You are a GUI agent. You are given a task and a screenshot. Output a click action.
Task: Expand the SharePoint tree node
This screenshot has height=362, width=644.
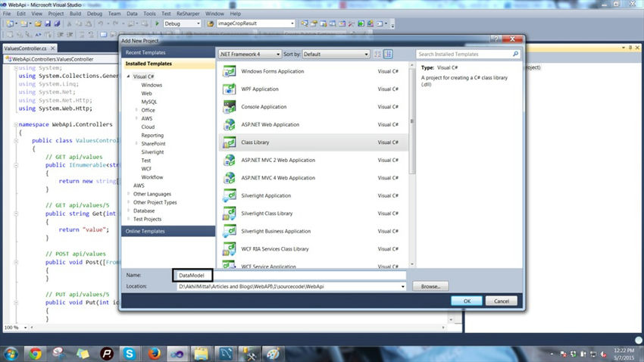[x=136, y=144]
